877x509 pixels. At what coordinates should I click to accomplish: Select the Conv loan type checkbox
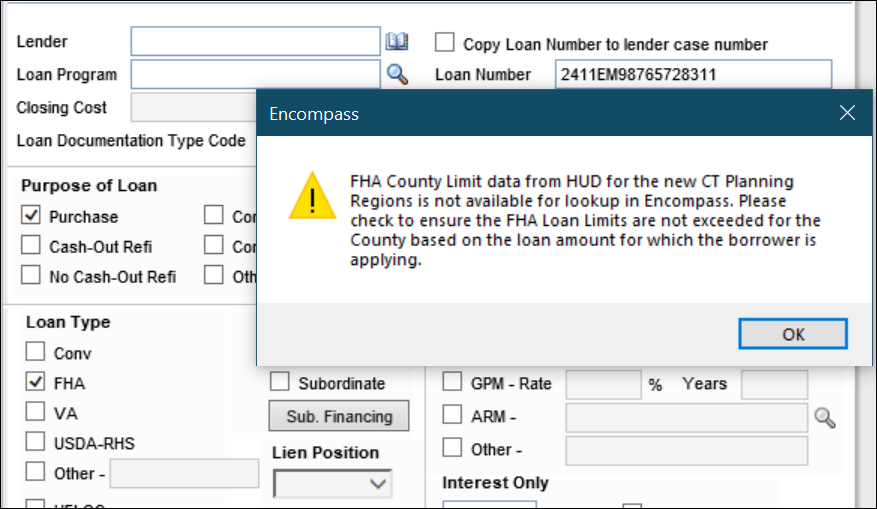35,352
